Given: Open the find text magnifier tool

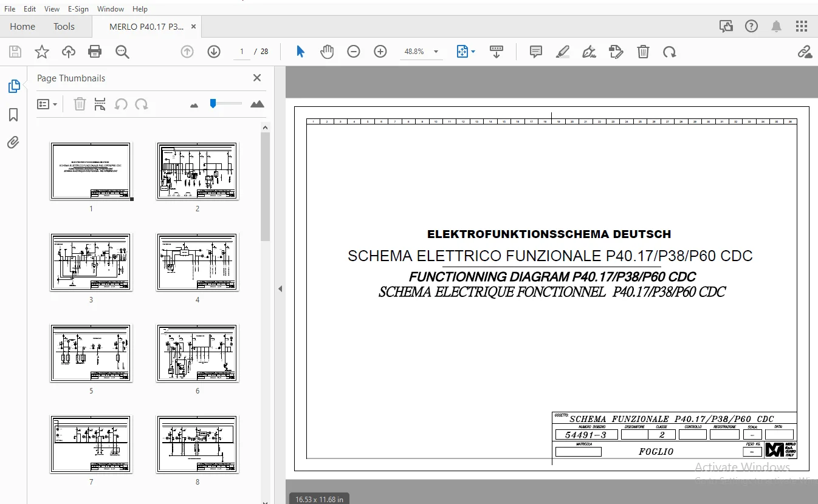Looking at the screenshot, I should [x=122, y=52].
